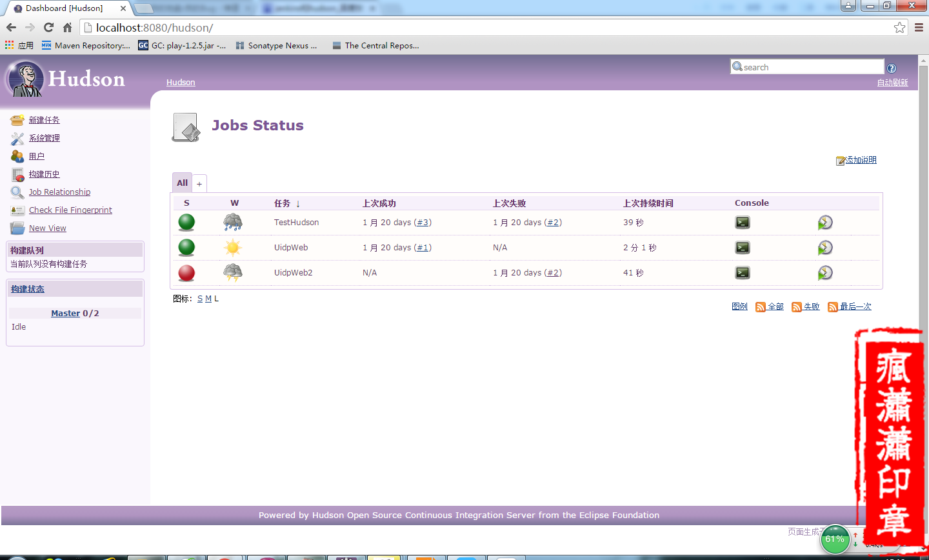Click green status ball of UidpWeb

pos(186,248)
